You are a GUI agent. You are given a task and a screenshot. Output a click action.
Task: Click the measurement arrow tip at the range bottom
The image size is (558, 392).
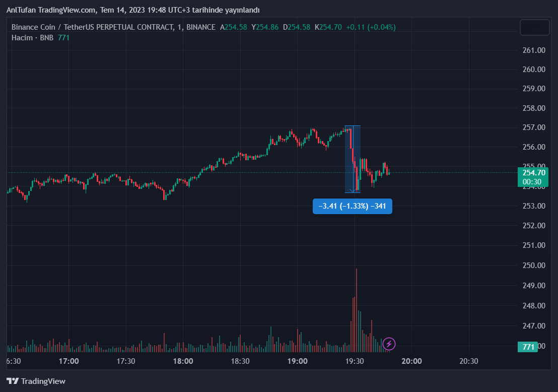coord(353,190)
